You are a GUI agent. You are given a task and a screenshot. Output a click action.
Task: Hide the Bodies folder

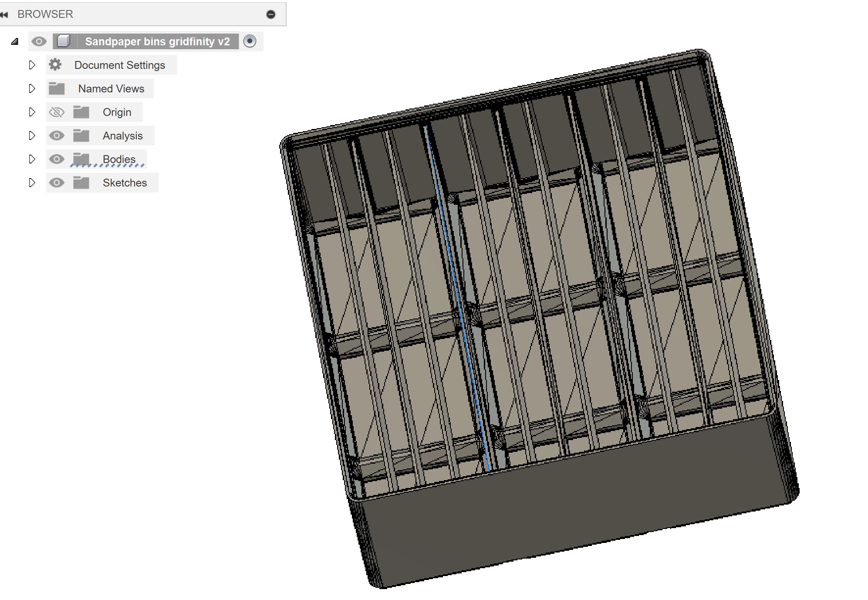57,159
